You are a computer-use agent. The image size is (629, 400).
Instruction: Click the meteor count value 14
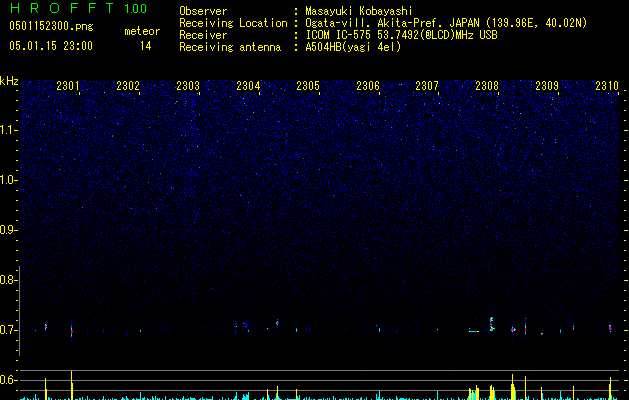[x=146, y=46]
